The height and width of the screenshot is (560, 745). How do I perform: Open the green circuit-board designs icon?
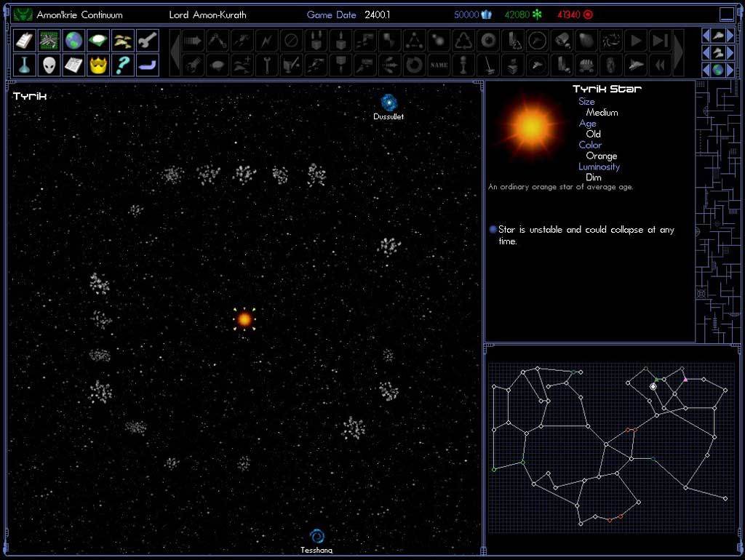click(49, 41)
